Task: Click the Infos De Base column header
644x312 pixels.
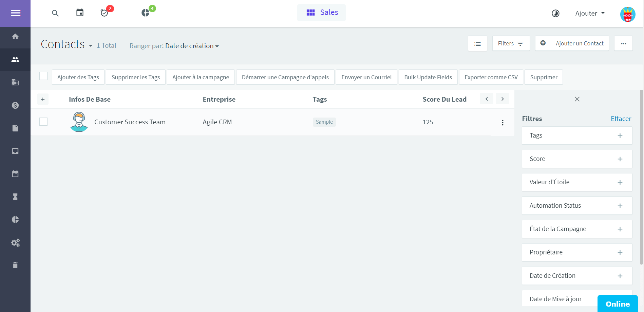Action: tap(90, 99)
